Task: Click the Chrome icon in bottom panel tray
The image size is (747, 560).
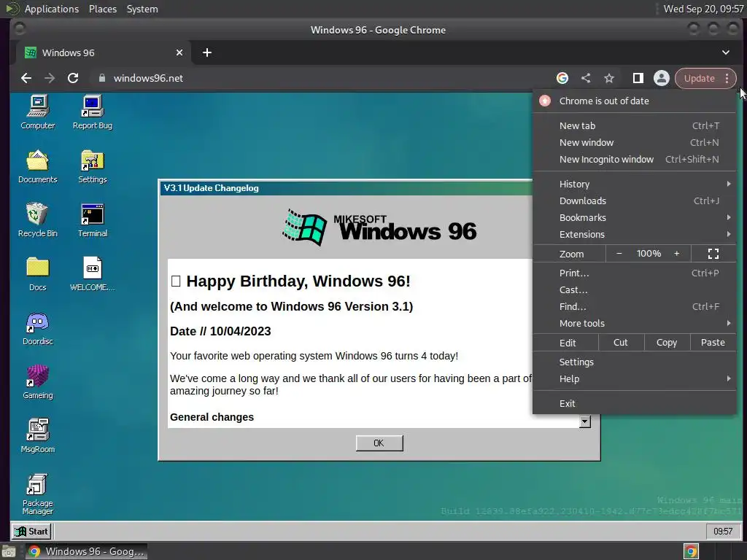Action: coord(691,551)
